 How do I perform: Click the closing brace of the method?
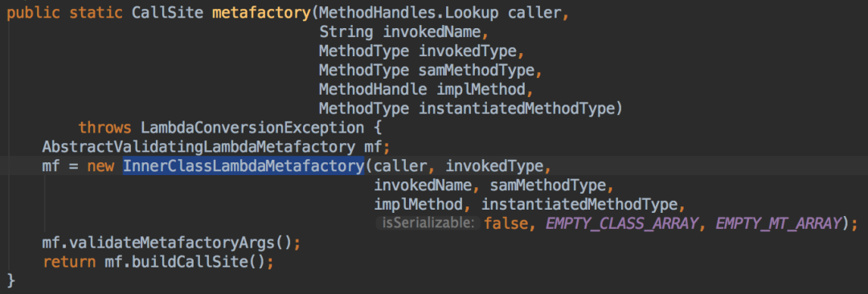[x=11, y=280]
